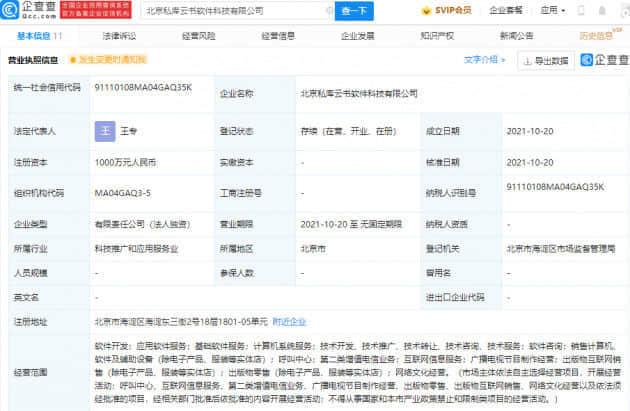
Task: Select company name text in 企业名称 row
Action: [359, 94]
